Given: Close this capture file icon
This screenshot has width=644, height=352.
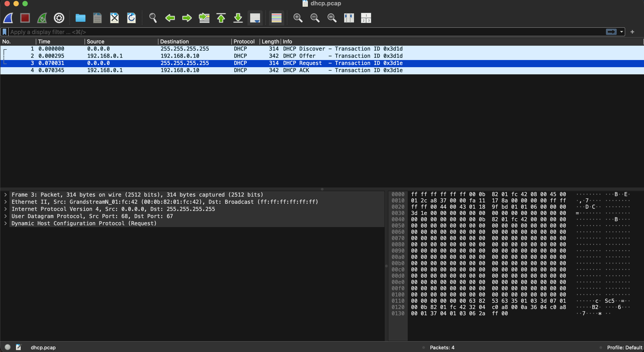Looking at the screenshot, I should (x=114, y=18).
